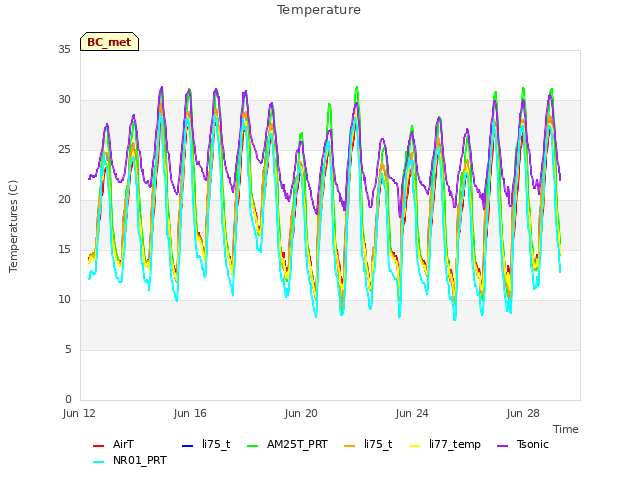Click the red AirT legend color marker
This screenshot has height=480, width=640.
[x=98, y=445]
